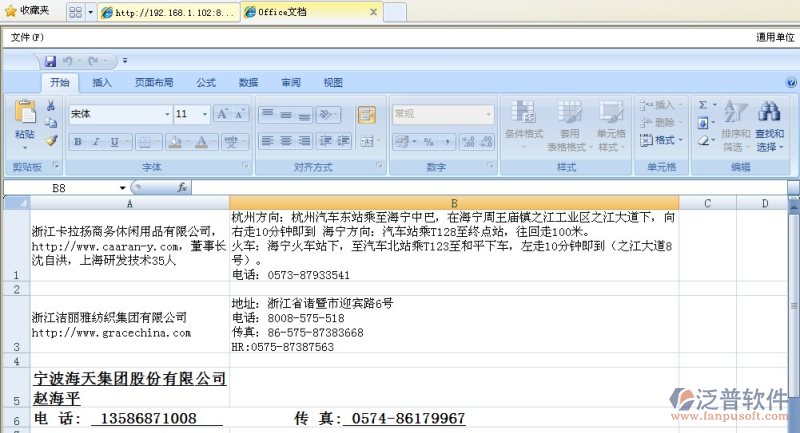Viewport: 800px width, 433px height.
Task: Open the 视图 ribbon tab
Action: click(x=333, y=83)
